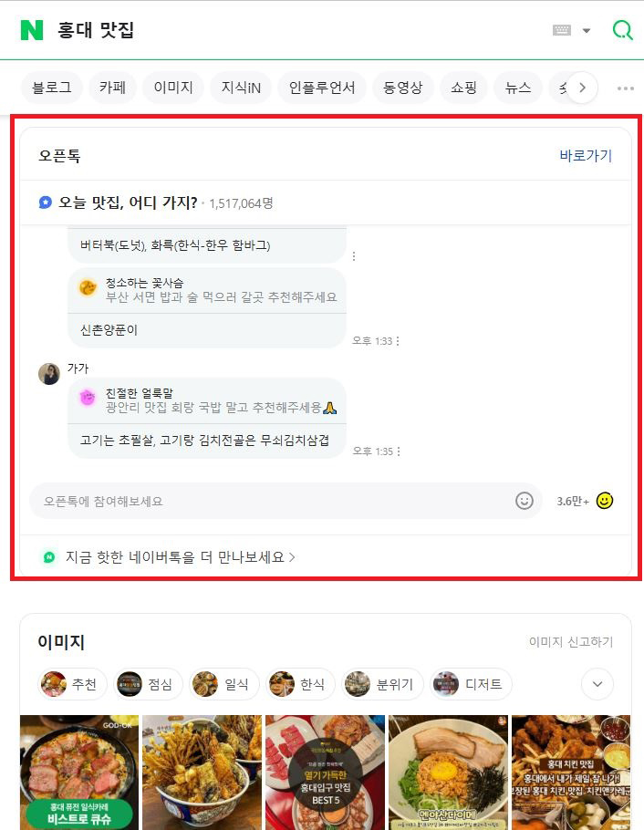
Task: Open the three-dots more options menu
Action: click(x=626, y=88)
